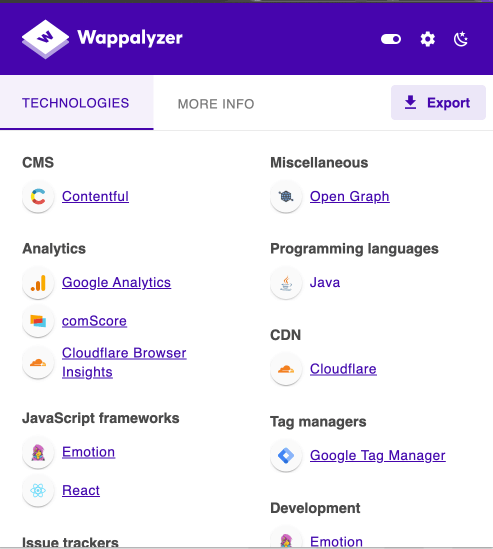Image resolution: width=493 pixels, height=549 pixels.
Task: Open the Open Graph link
Action: pyautogui.click(x=349, y=196)
